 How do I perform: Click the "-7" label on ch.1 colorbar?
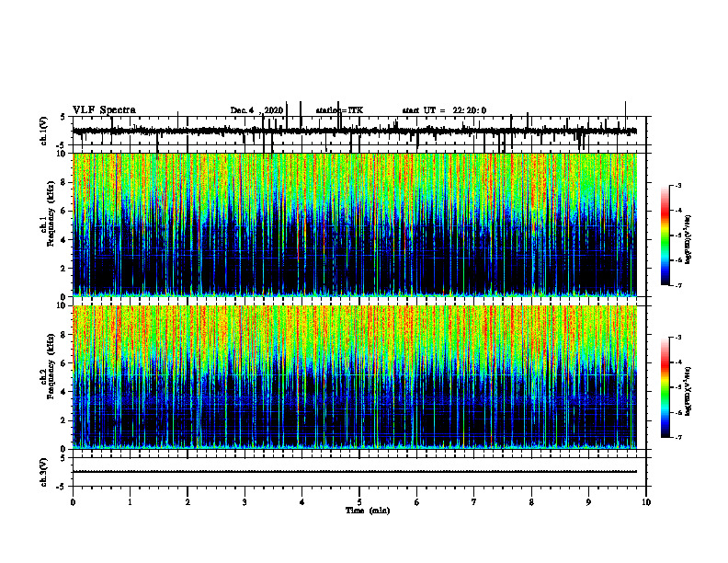click(x=678, y=285)
